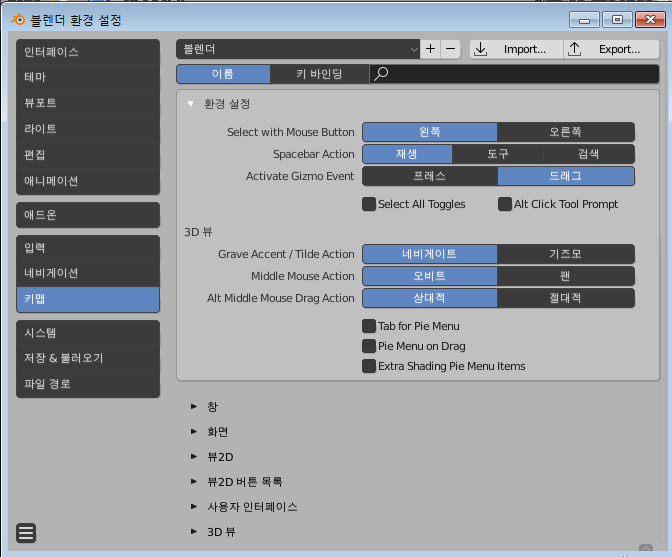Click the Import keymap button
672x557 pixels.
[516, 49]
